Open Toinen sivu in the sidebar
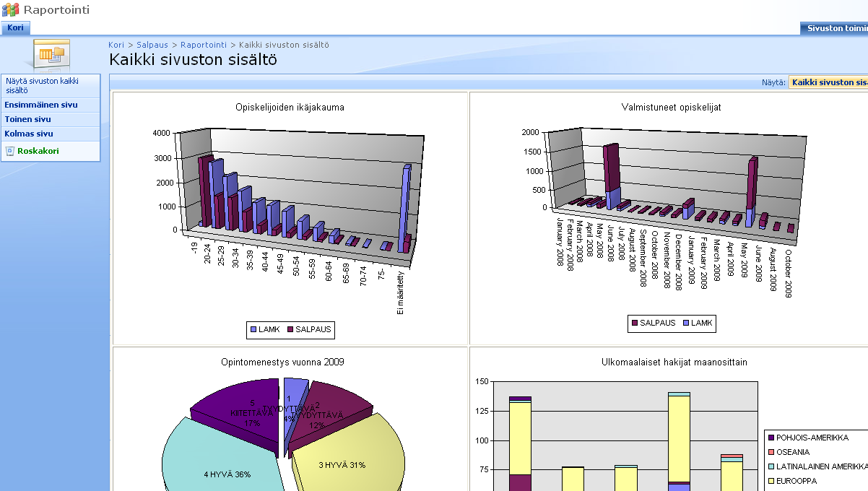Image resolution: width=868 pixels, height=491 pixels. 27,119
